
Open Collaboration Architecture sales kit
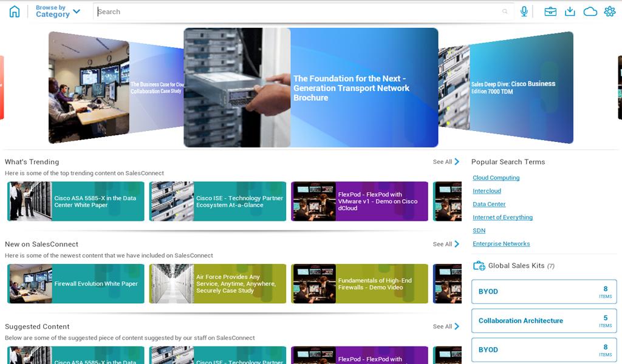click(x=544, y=321)
